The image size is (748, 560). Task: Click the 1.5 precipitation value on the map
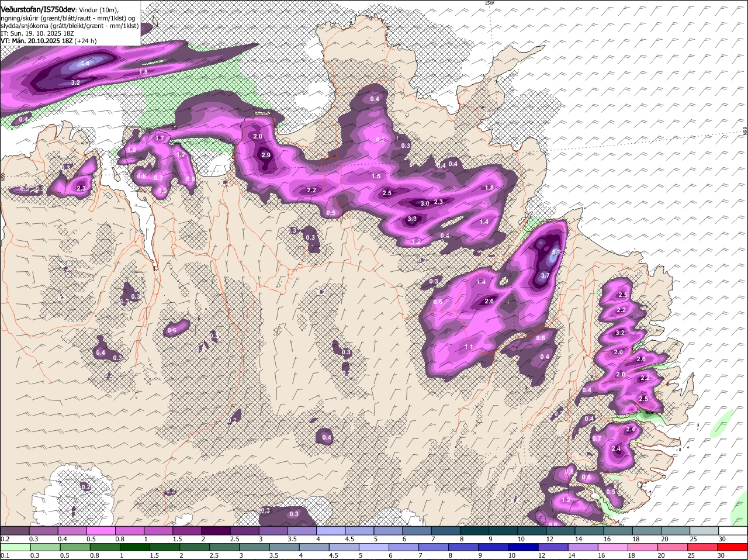pos(376,176)
